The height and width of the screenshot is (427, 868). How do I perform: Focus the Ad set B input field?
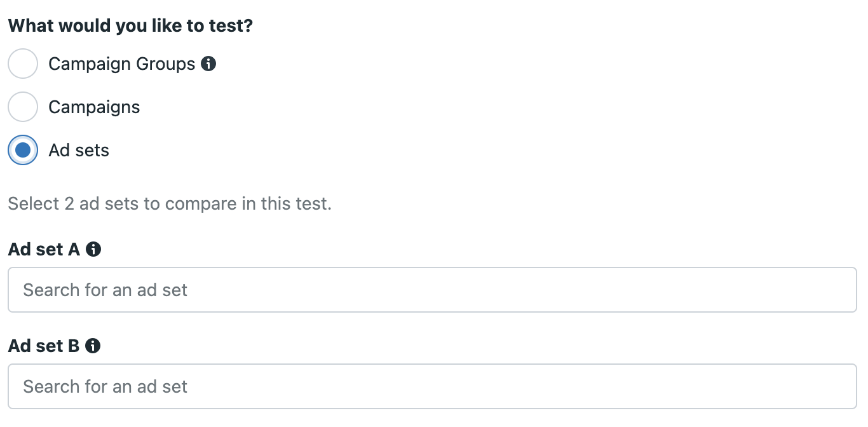(x=432, y=386)
